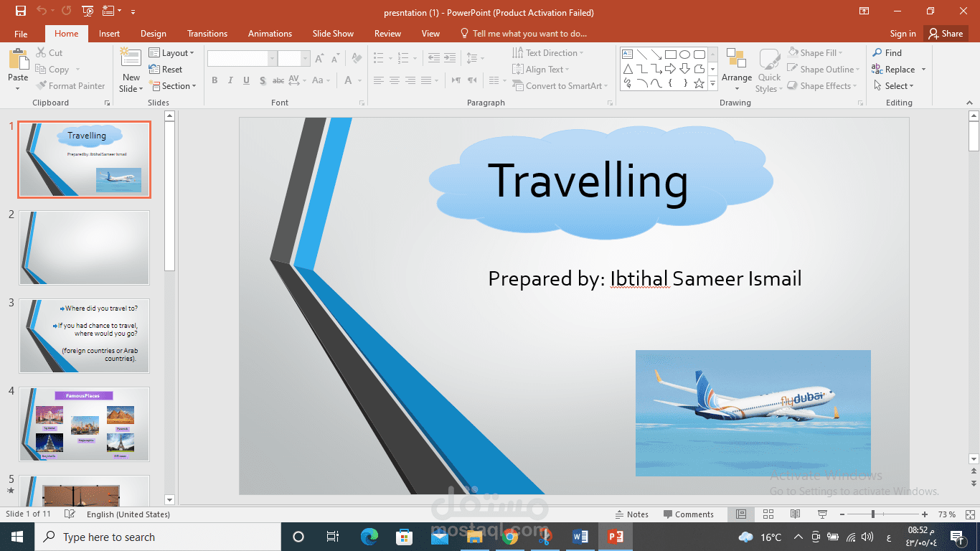This screenshot has width=980, height=551.
Task: Click the zoom in plus button
Action: pyautogui.click(x=925, y=514)
